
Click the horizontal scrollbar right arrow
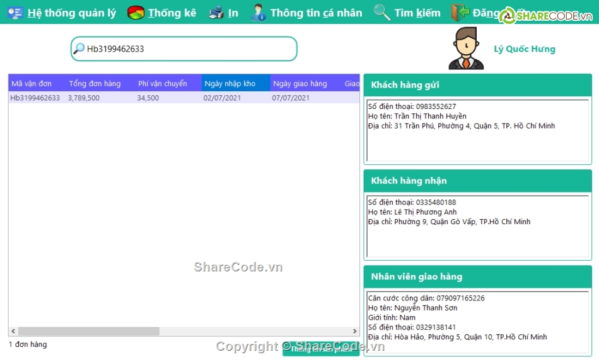[355, 331]
